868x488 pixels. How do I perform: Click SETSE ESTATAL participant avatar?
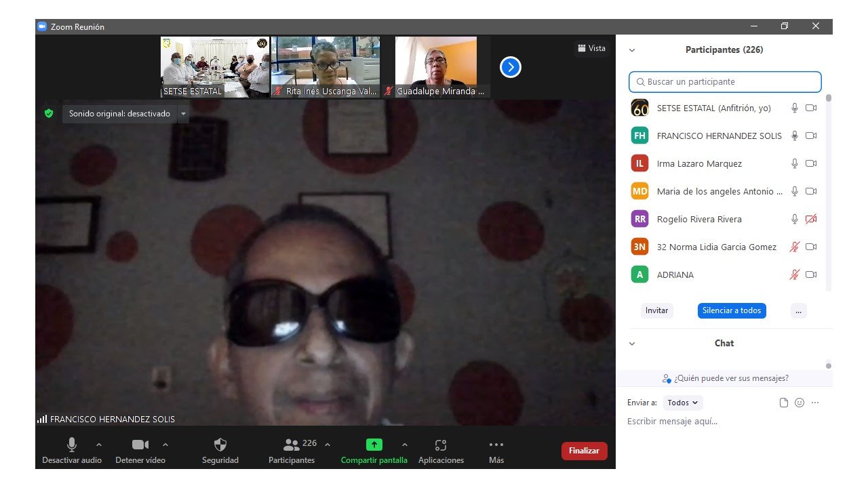(x=639, y=108)
